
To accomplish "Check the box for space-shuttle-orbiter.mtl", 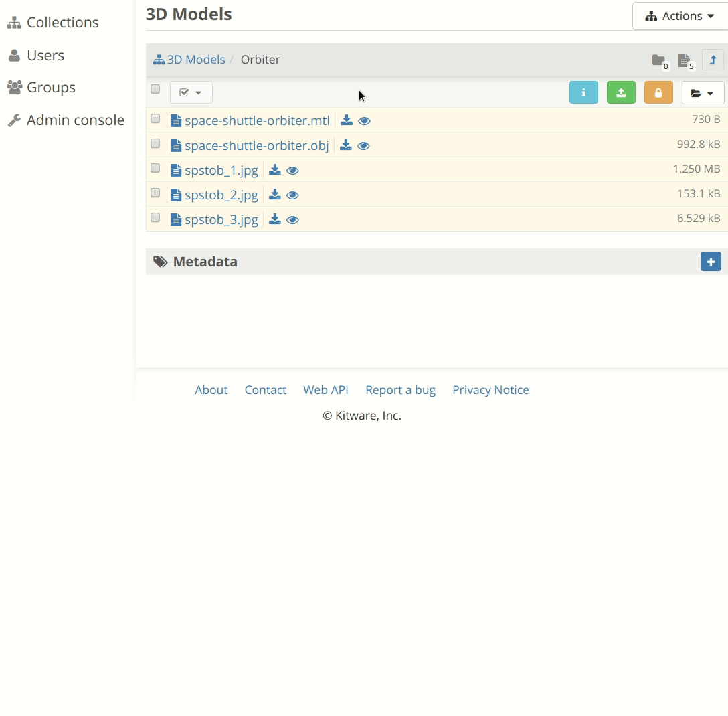I will pos(155,119).
